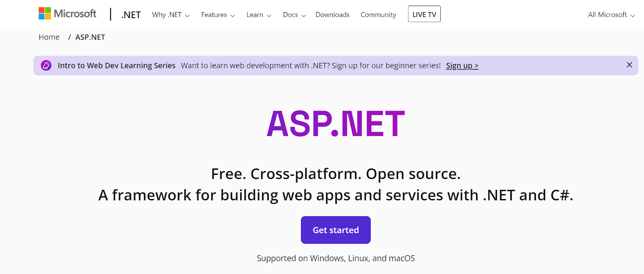Click 'Intro to Web Dev Learning Series' text
644x274 pixels.
tap(117, 66)
